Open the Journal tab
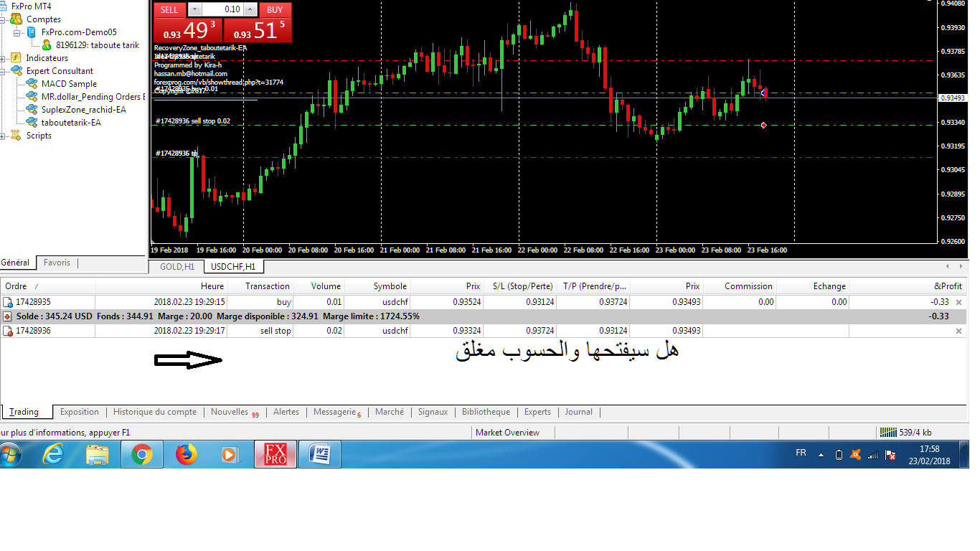The image size is (980, 551). (x=578, y=412)
